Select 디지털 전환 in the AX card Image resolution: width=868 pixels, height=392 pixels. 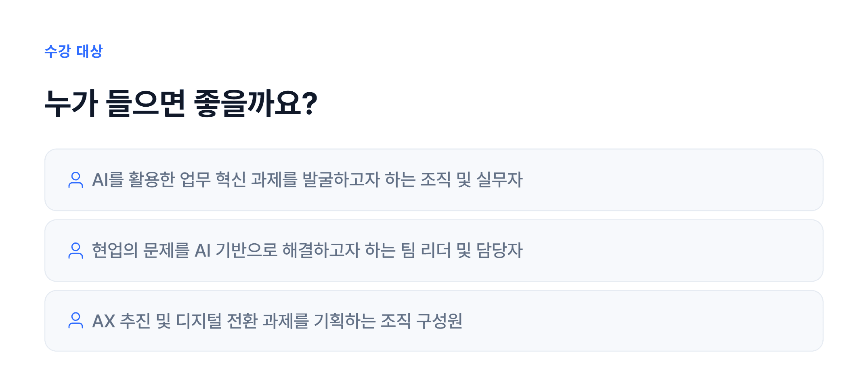pyautogui.click(x=217, y=321)
